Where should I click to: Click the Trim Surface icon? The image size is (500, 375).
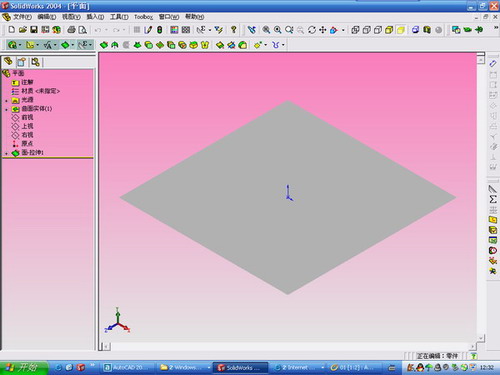(231, 45)
